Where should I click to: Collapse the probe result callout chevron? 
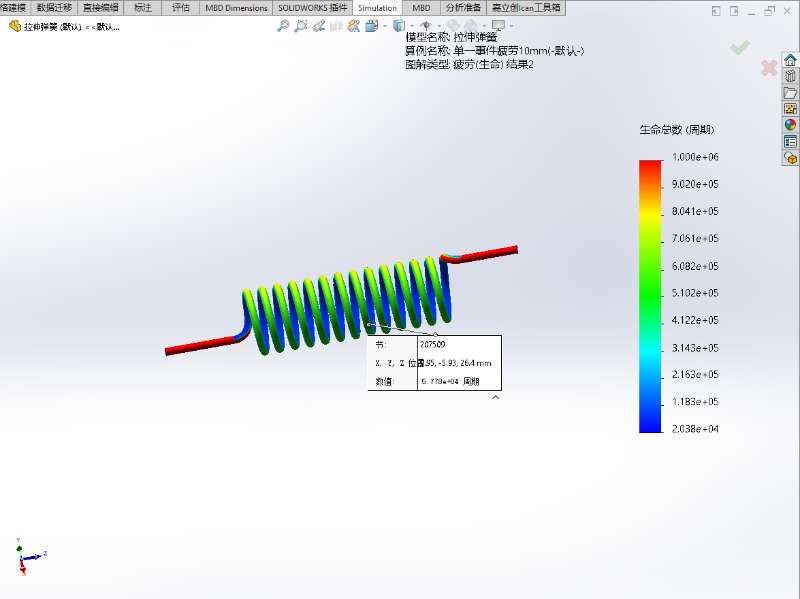pos(494,397)
